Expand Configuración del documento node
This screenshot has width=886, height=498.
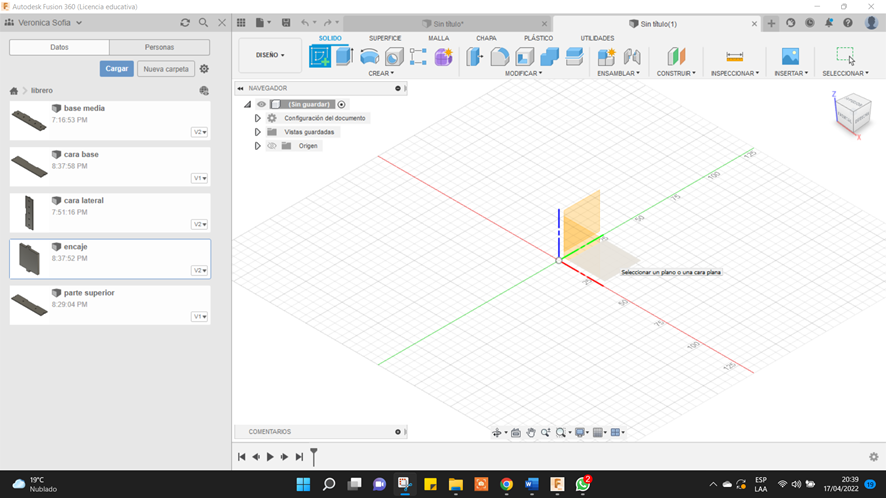(257, 118)
